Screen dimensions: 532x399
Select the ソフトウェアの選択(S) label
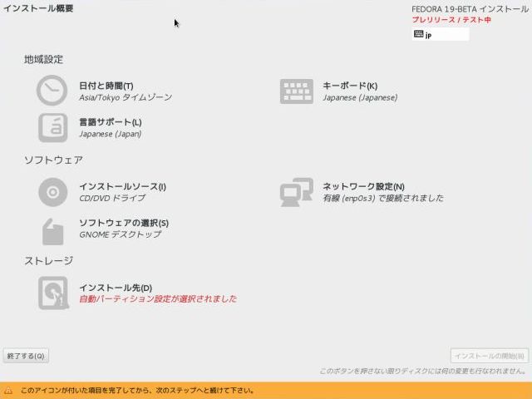[x=124, y=223]
